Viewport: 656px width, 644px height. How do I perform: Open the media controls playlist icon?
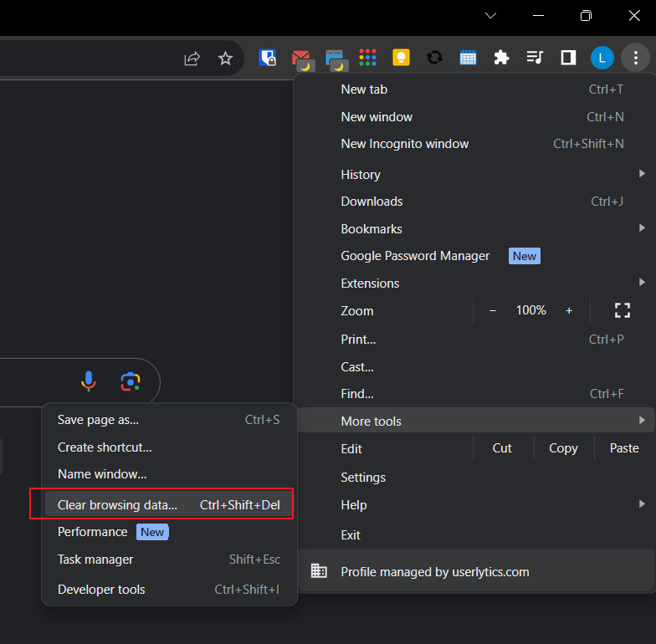535,58
